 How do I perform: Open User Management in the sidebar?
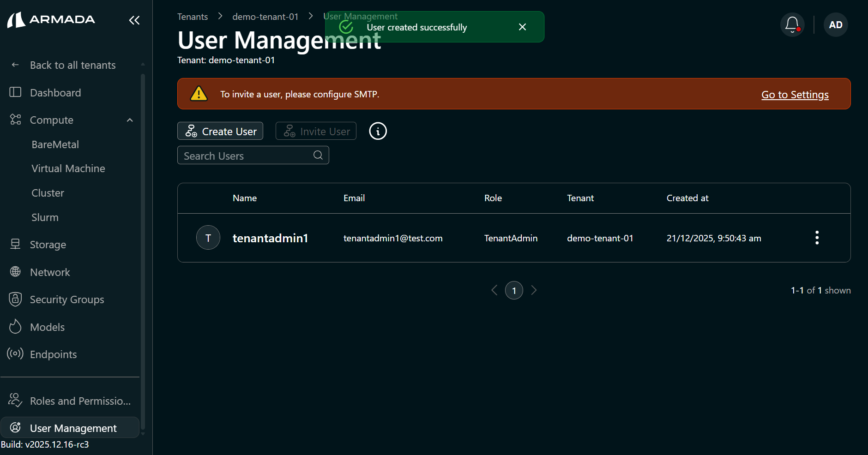pyautogui.click(x=72, y=428)
